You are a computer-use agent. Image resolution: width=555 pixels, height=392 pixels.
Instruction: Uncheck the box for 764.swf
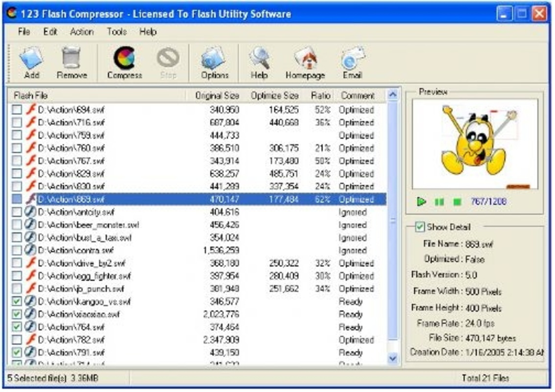17,326
